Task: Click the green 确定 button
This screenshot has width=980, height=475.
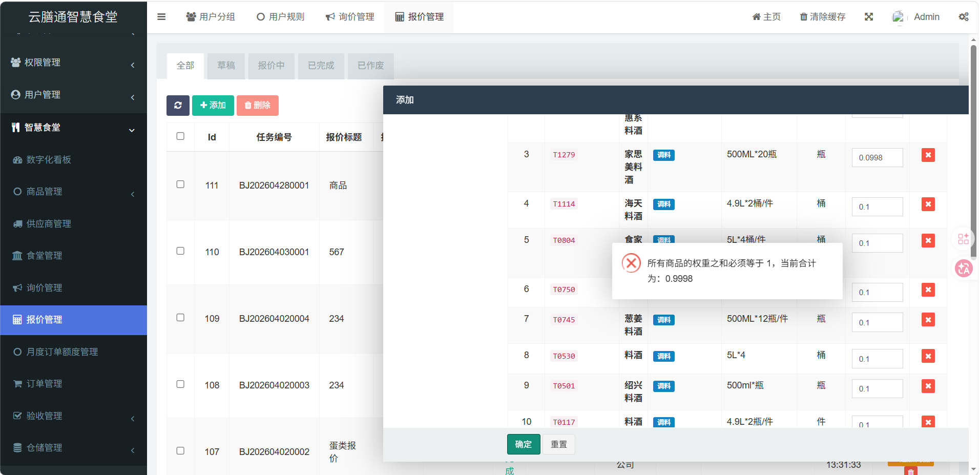Action: (523, 444)
